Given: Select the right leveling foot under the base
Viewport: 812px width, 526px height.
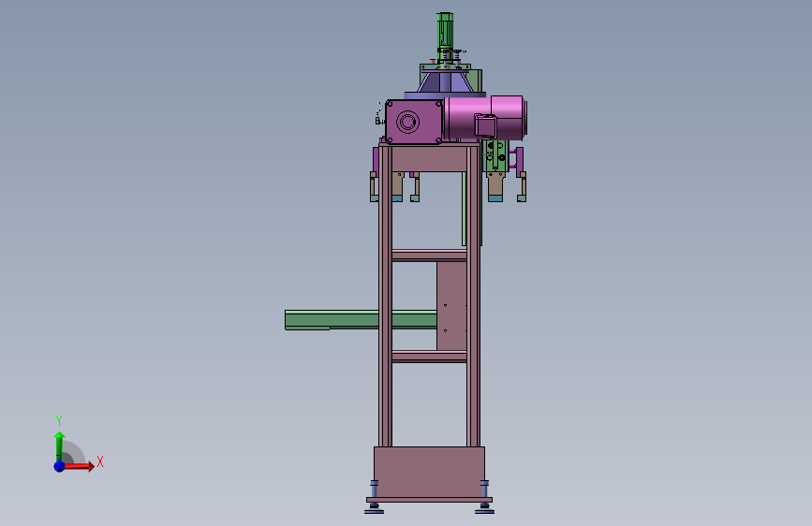Looking at the screenshot, I should pyautogui.click(x=485, y=508).
